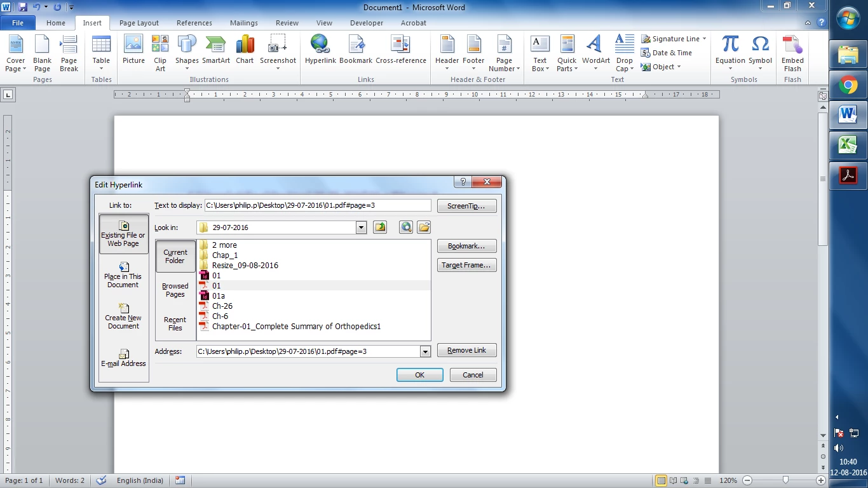Expand the Look in folder dropdown
Screen dimensions: 868x488
tap(362, 227)
